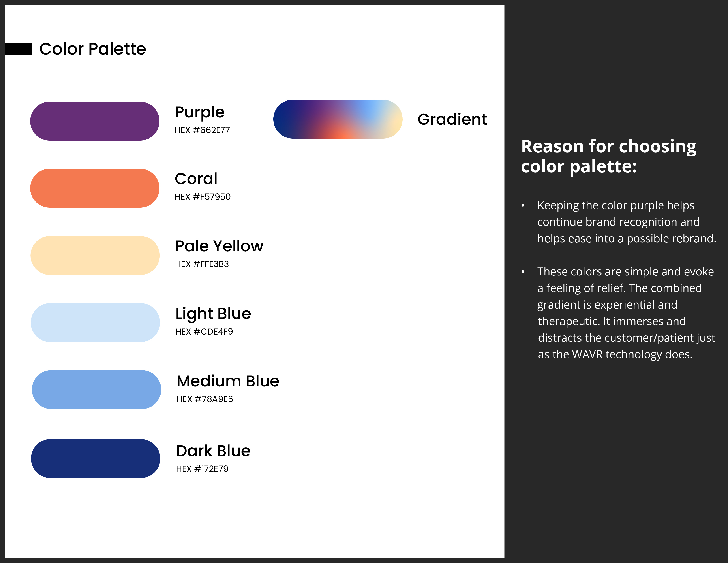
Task: Click the Pale Yellow name label
Action: click(219, 246)
